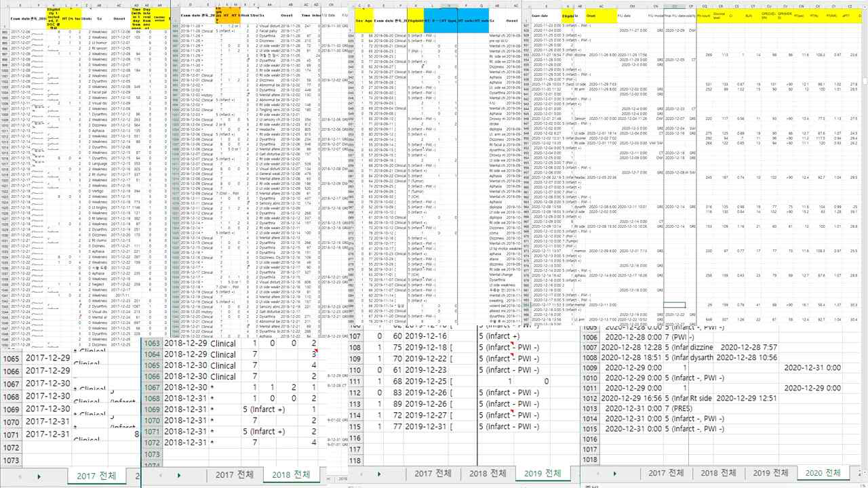Select the '2020-12-29 16:56' exam date cell in row 1012
Screen dimensions: 868x488
tap(632, 398)
